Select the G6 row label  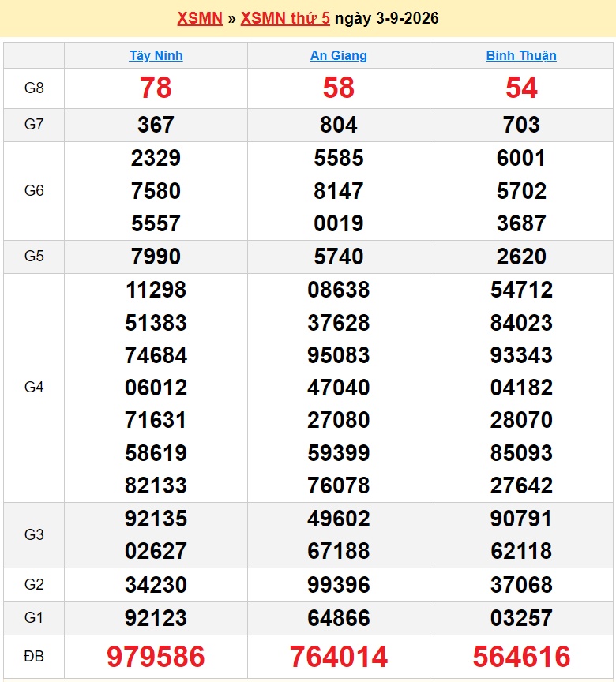click(34, 190)
